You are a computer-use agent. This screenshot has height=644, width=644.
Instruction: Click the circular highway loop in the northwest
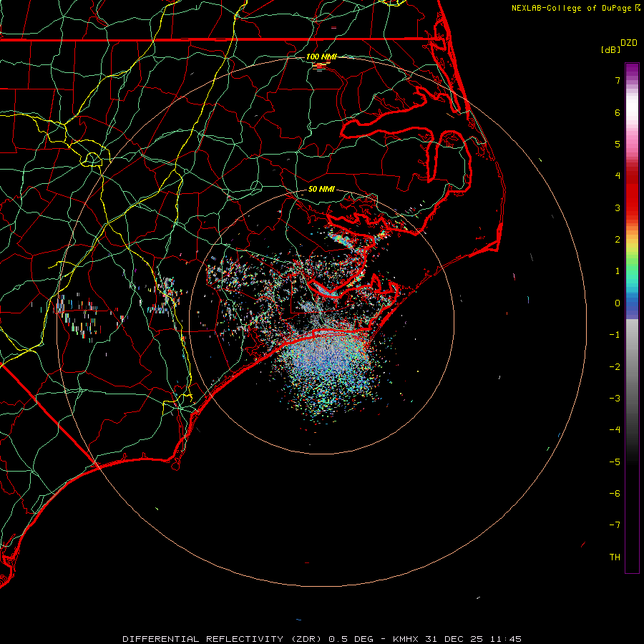(92, 158)
